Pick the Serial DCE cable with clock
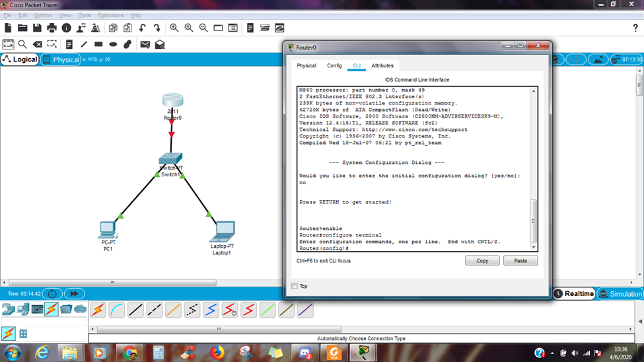 point(230,310)
